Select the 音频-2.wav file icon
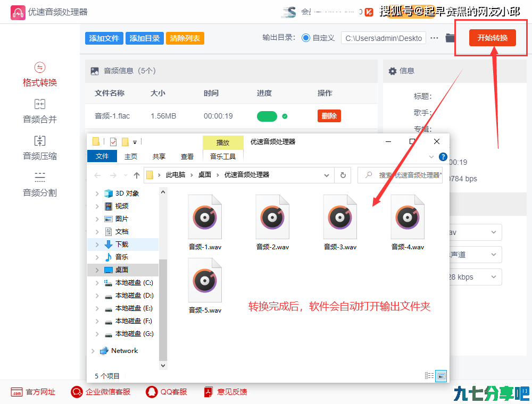532x404 pixels. (x=272, y=217)
